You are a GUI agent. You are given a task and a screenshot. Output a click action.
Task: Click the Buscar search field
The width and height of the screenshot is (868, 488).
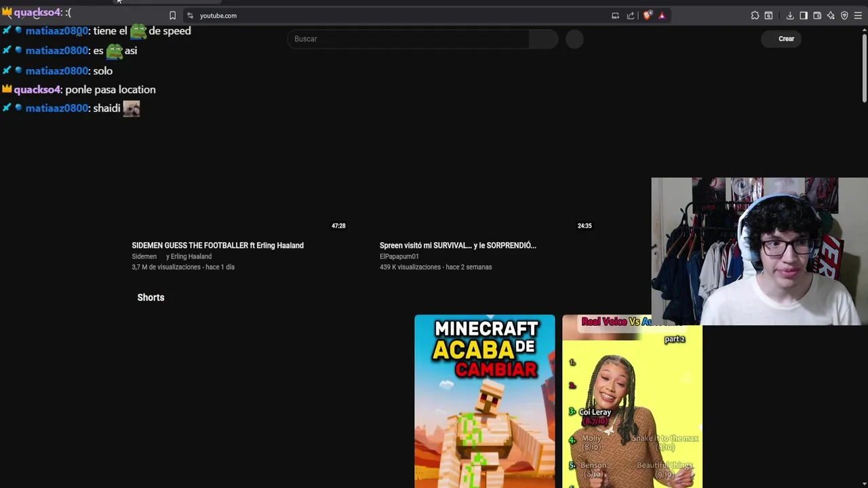[408, 39]
